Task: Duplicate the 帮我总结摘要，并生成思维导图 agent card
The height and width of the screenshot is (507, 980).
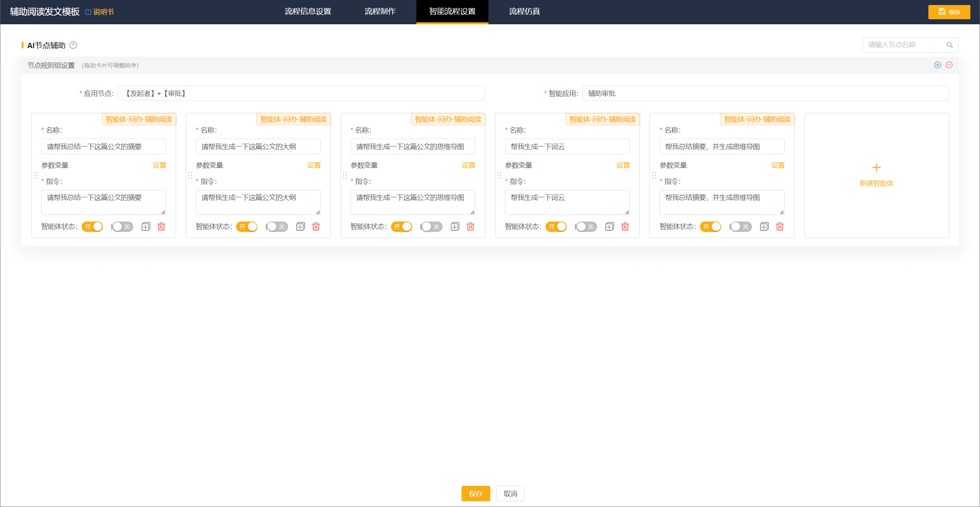Action: click(764, 227)
